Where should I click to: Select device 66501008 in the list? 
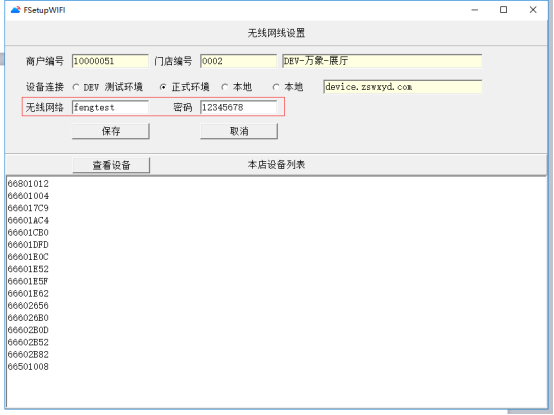tap(28, 367)
